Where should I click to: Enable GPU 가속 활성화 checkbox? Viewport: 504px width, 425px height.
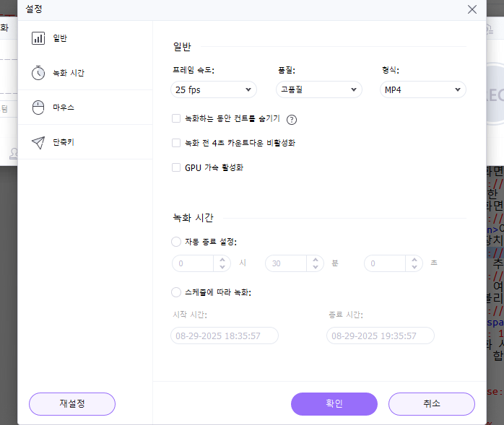click(x=176, y=167)
